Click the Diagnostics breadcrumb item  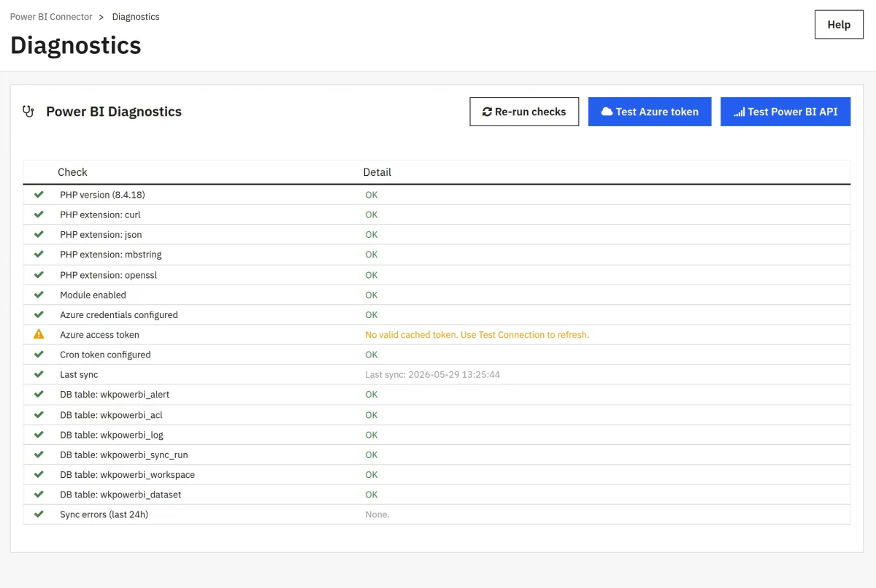(136, 17)
